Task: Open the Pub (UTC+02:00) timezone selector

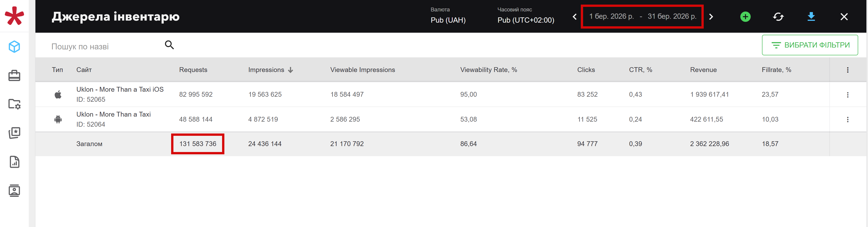Action: point(526,20)
